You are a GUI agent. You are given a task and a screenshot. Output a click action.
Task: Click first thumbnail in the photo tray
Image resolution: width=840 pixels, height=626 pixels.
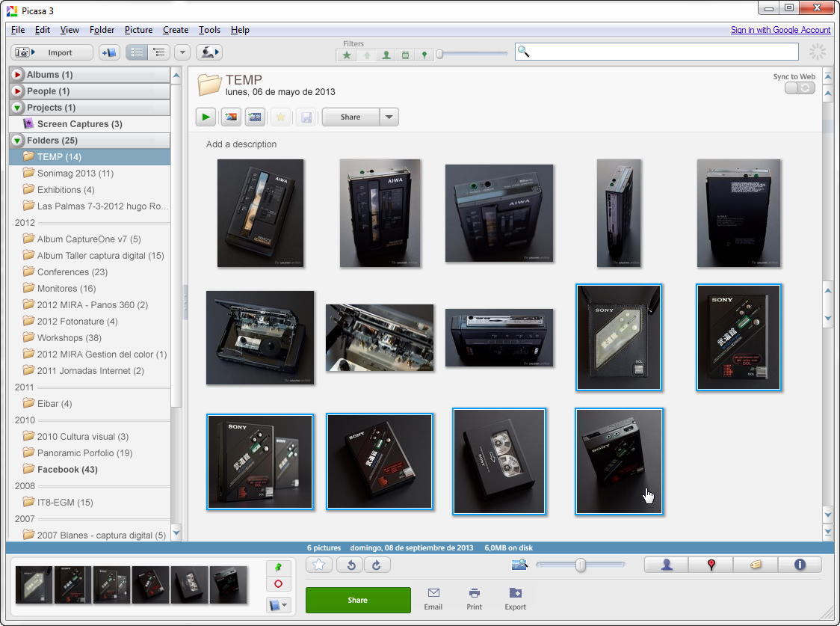pos(34,585)
